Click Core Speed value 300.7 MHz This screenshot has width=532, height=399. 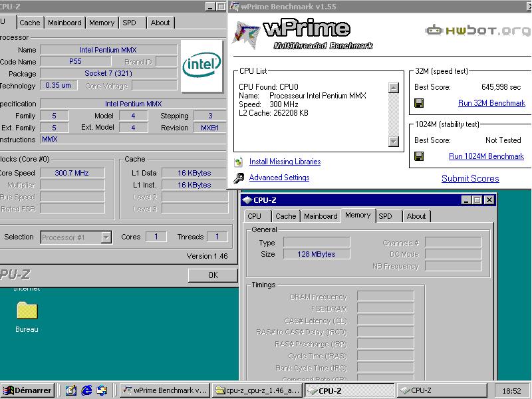point(72,173)
